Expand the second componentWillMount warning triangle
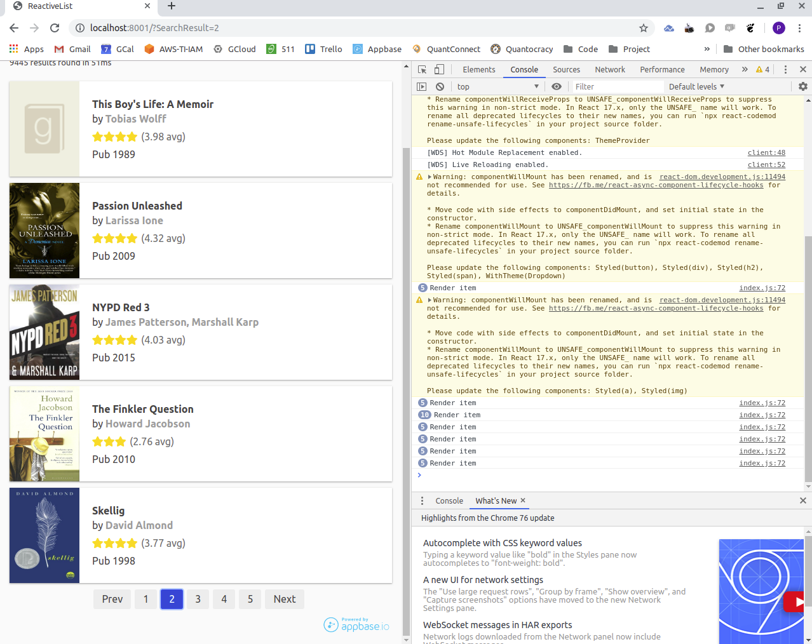The width and height of the screenshot is (812, 644). 430,300
